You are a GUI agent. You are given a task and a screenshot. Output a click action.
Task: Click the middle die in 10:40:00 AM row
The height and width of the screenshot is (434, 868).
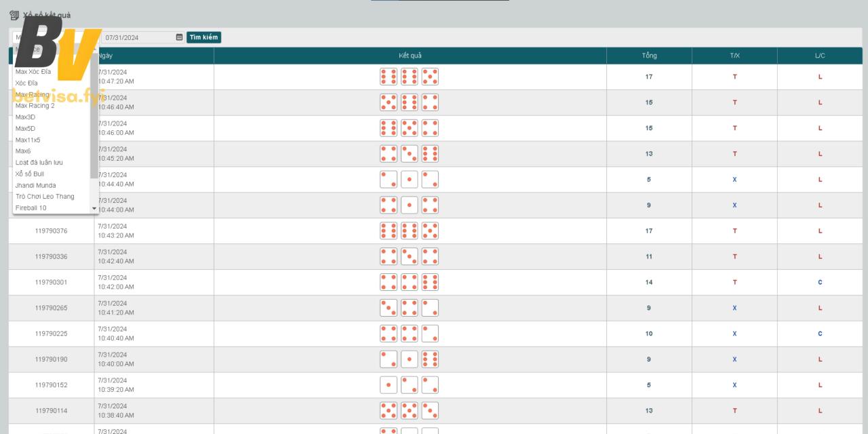(x=410, y=359)
